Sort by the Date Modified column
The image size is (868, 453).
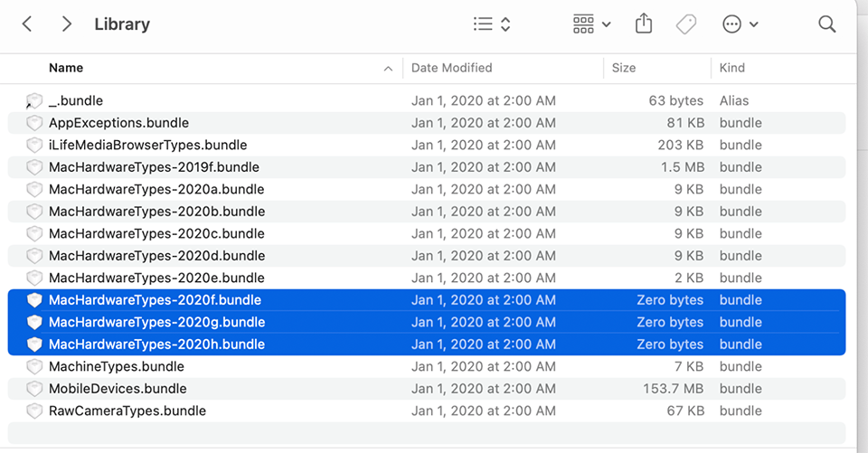(452, 68)
